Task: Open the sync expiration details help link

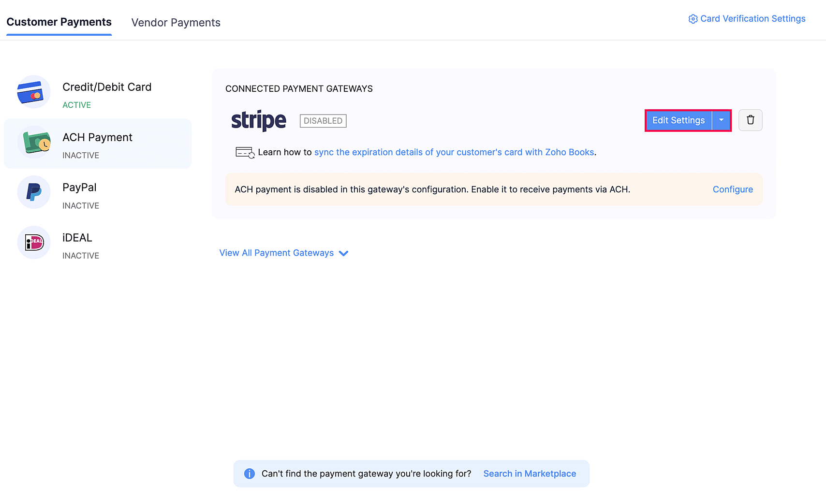Action: point(454,152)
